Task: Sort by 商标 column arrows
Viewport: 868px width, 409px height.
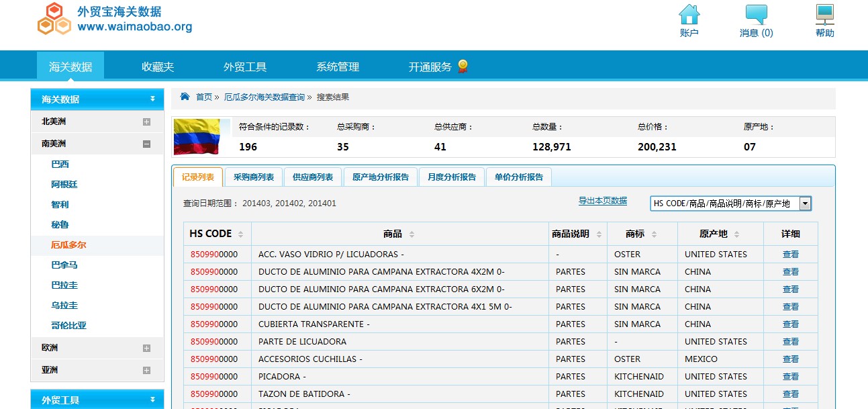Action: click(x=654, y=234)
